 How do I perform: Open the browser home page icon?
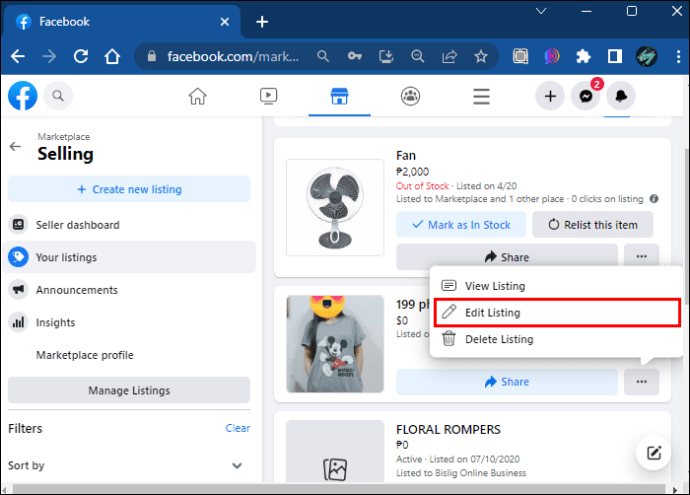(x=112, y=56)
